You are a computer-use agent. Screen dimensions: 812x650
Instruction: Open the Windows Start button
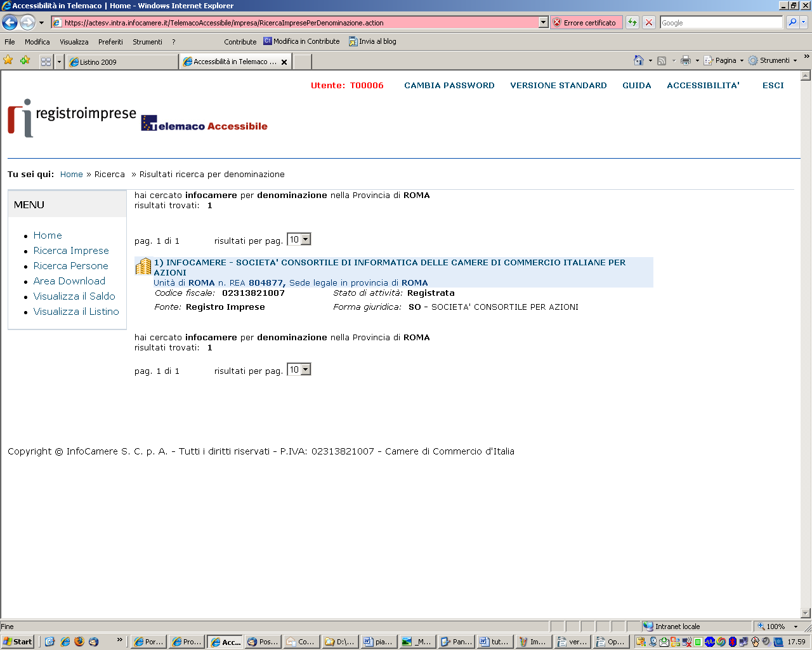18,642
